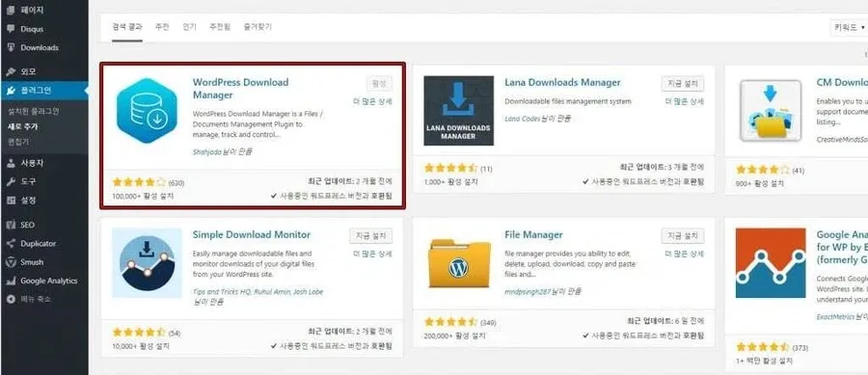The image size is (868, 375).
Task: Open the 페이지 sidebar menu icon
Action: (11, 10)
